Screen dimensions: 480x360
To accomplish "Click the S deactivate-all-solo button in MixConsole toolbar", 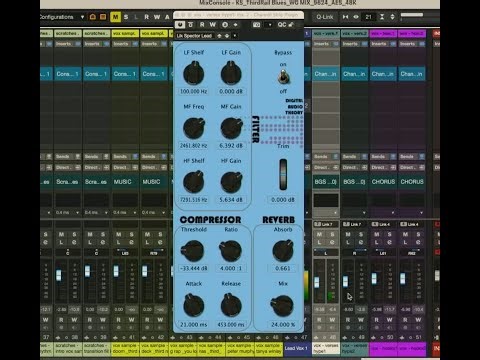I will click(126, 17).
